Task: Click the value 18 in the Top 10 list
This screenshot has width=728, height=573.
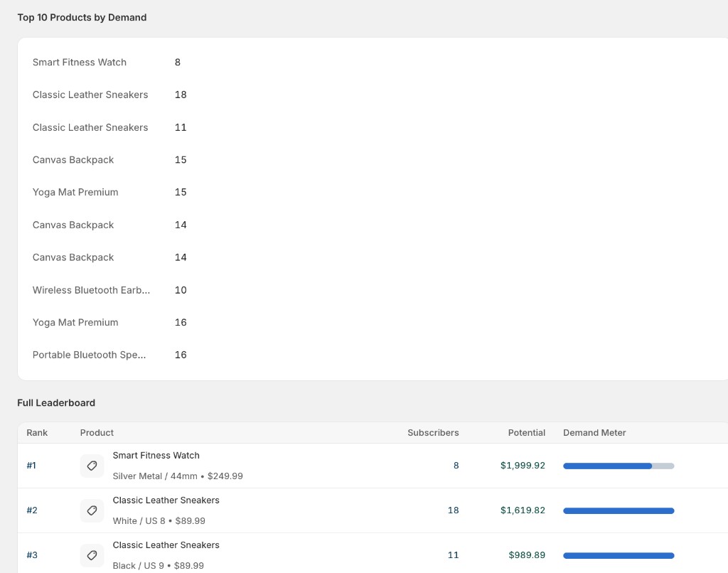Action: click(x=181, y=95)
